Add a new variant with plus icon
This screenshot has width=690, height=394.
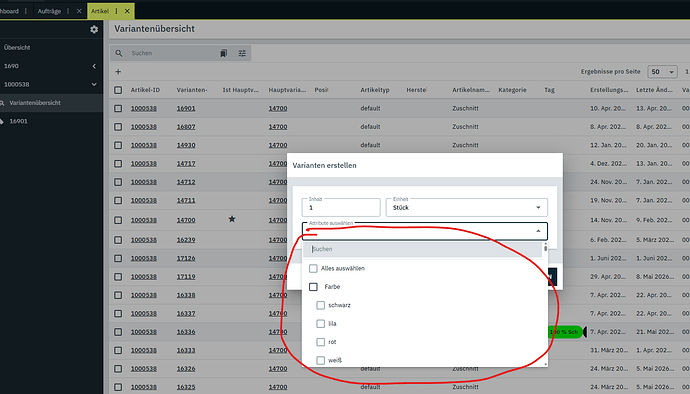pos(118,72)
